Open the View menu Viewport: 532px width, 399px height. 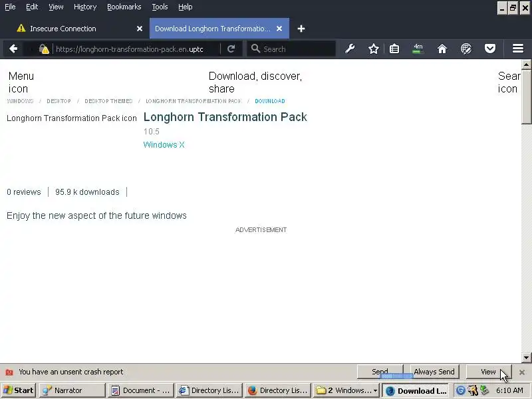(56, 7)
